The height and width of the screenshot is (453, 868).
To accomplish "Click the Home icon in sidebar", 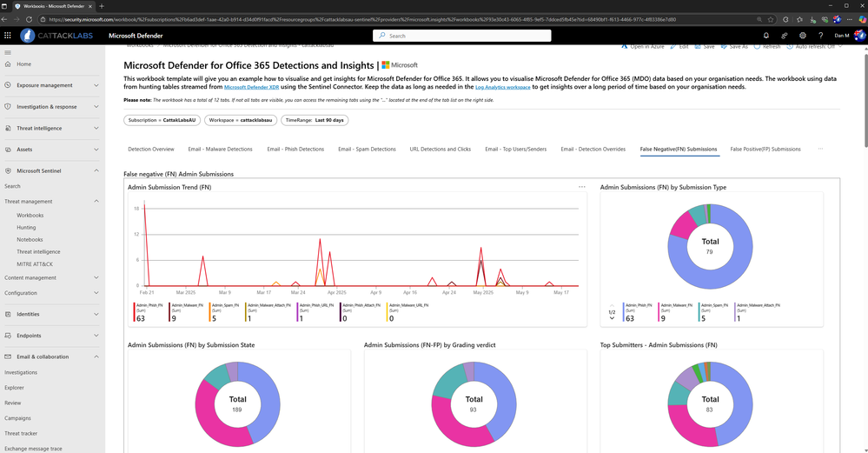I will pyautogui.click(x=8, y=64).
